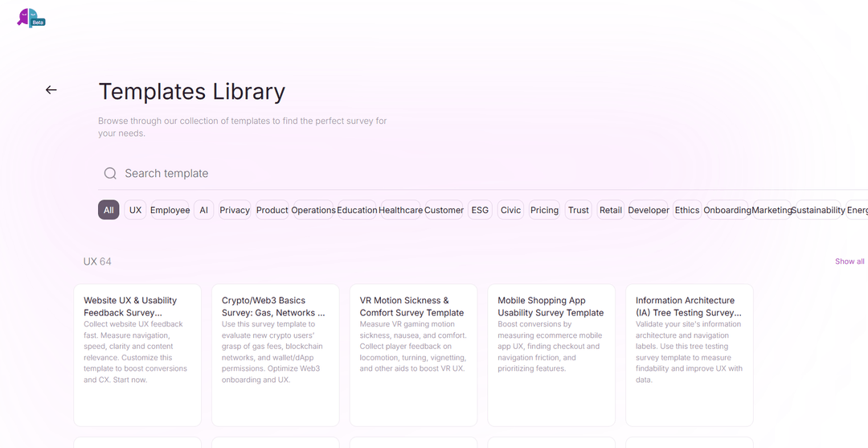This screenshot has width=868, height=448.
Task: Filter templates by Healthcare
Action: [x=401, y=210]
